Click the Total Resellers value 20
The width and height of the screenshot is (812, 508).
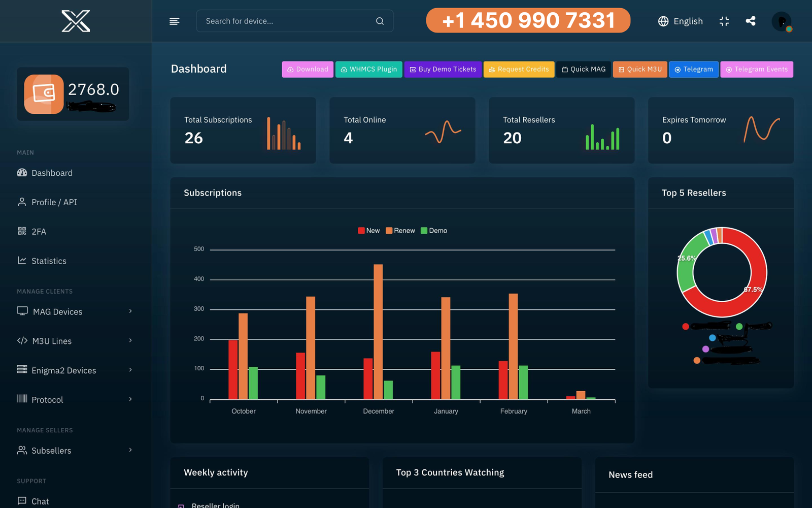(x=512, y=138)
